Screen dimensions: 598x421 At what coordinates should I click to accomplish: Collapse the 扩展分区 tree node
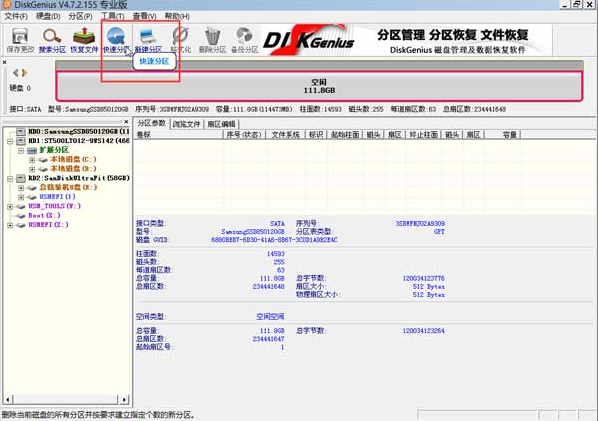[21, 151]
